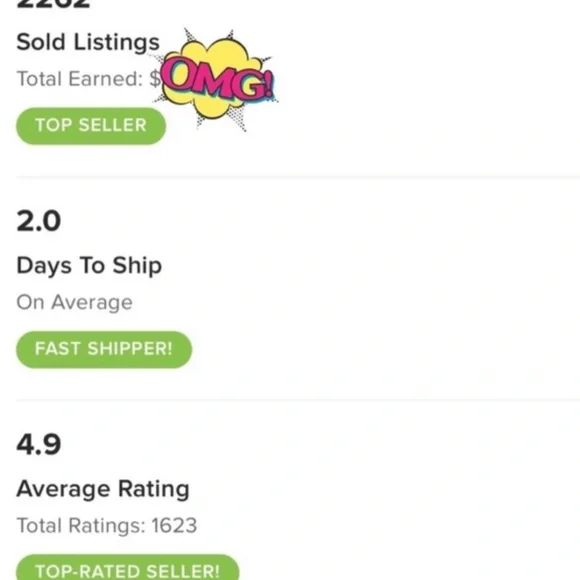Tap the dollar sign in Total Earned
580x580 pixels.
155,79
